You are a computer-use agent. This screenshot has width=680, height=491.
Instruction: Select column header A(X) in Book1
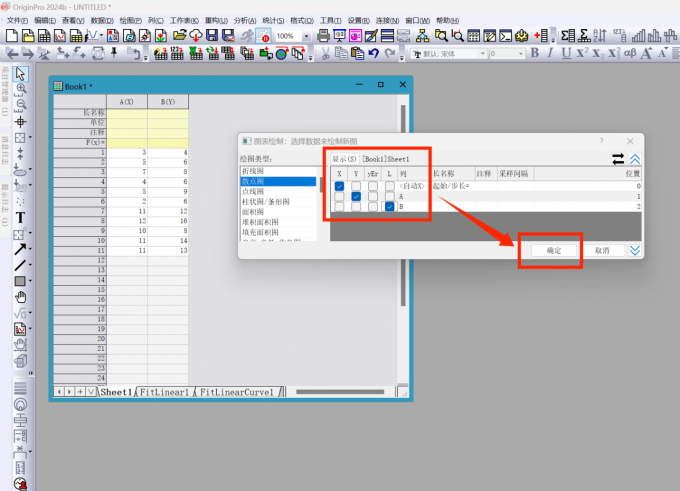coord(127,102)
